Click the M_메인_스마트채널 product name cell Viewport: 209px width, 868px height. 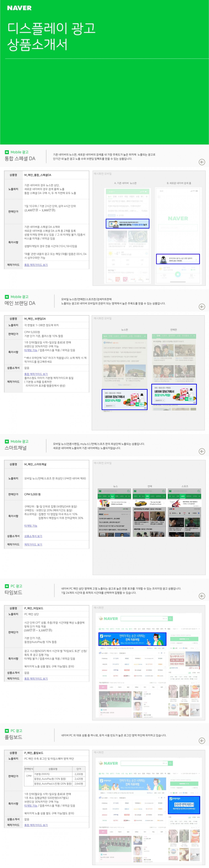(56, 464)
